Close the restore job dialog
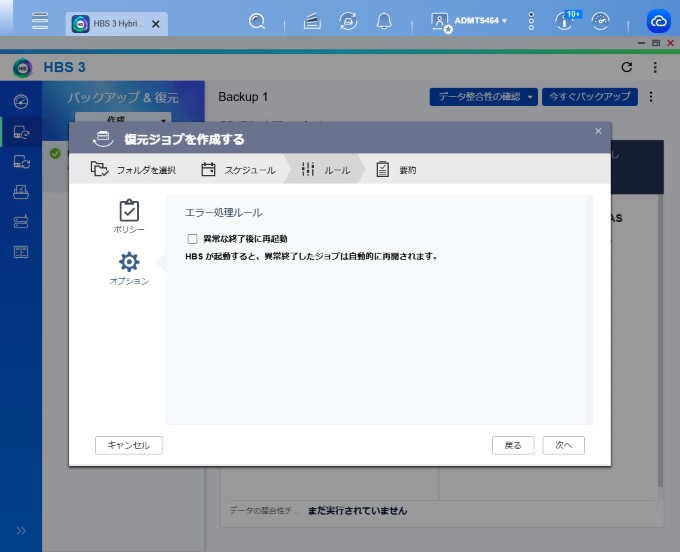This screenshot has height=552, width=680. [x=598, y=131]
